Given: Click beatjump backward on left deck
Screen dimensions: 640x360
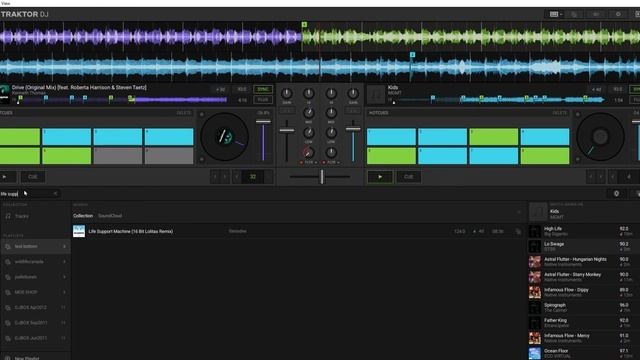Looking at the screenshot, I should click(x=215, y=177).
